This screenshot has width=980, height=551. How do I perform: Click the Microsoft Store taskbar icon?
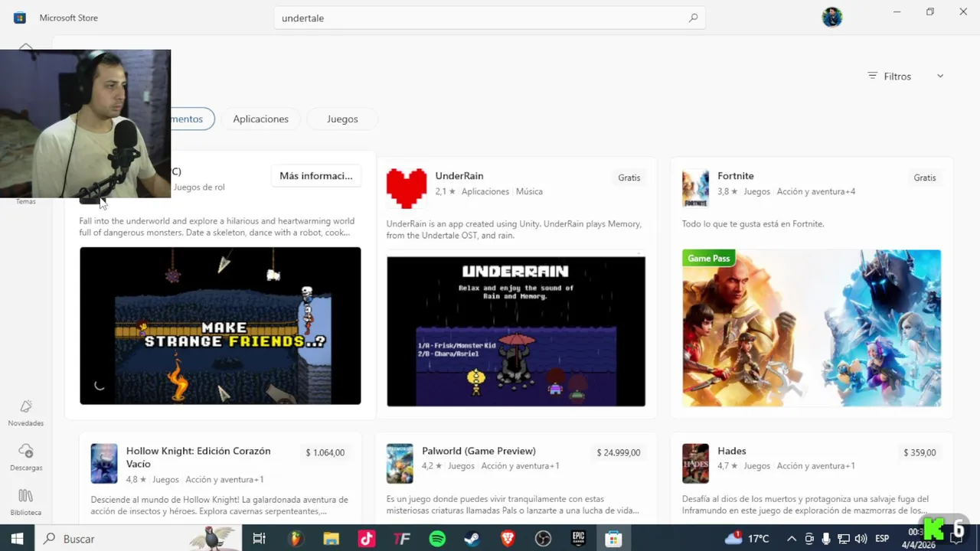613,539
